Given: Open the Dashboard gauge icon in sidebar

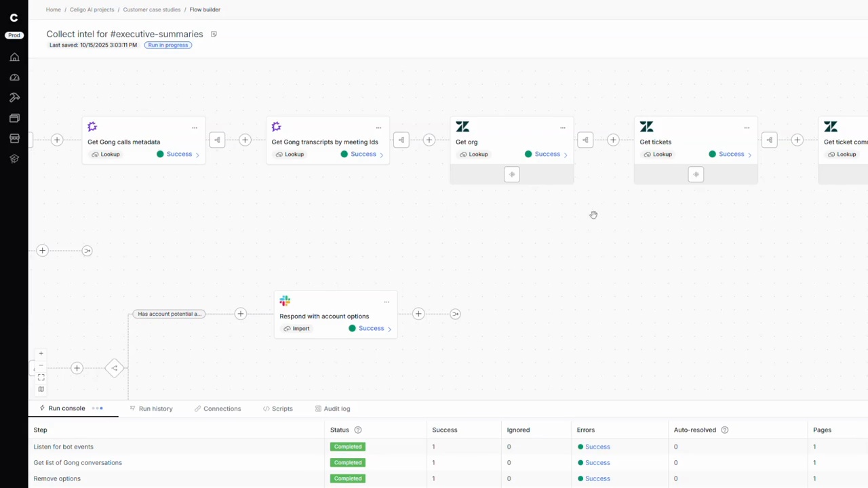Looking at the screenshot, I should point(14,77).
